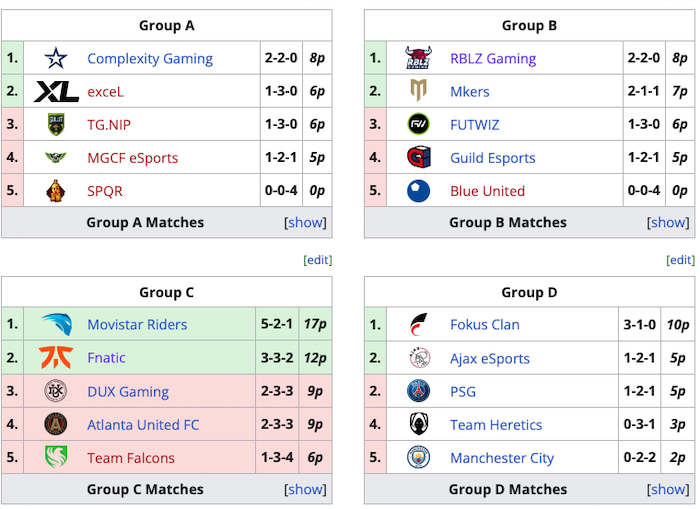The image size is (700, 509).
Task: Click the Complexity Gaming star logo
Action: (x=56, y=58)
